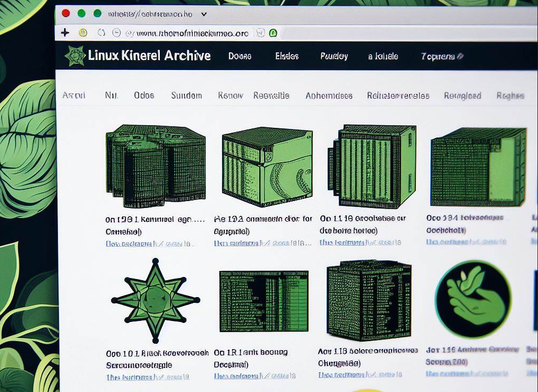Open the "Doiee" header menu item

pyautogui.click(x=240, y=56)
